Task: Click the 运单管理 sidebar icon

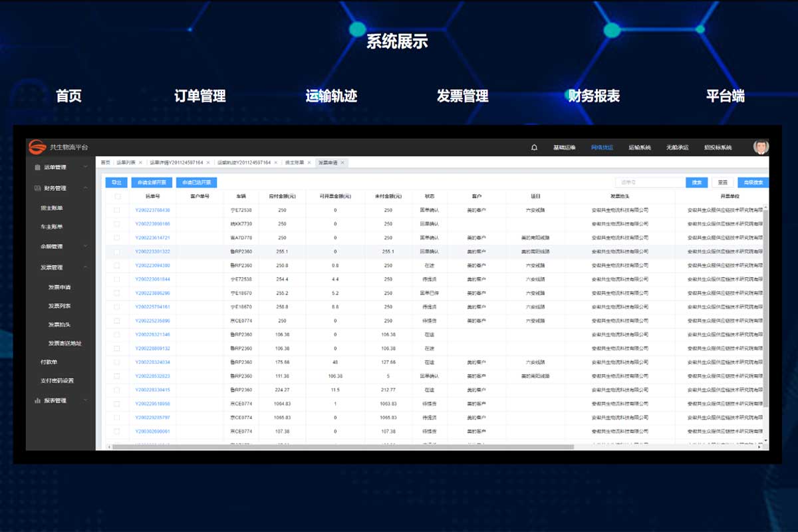Action: (37, 168)
